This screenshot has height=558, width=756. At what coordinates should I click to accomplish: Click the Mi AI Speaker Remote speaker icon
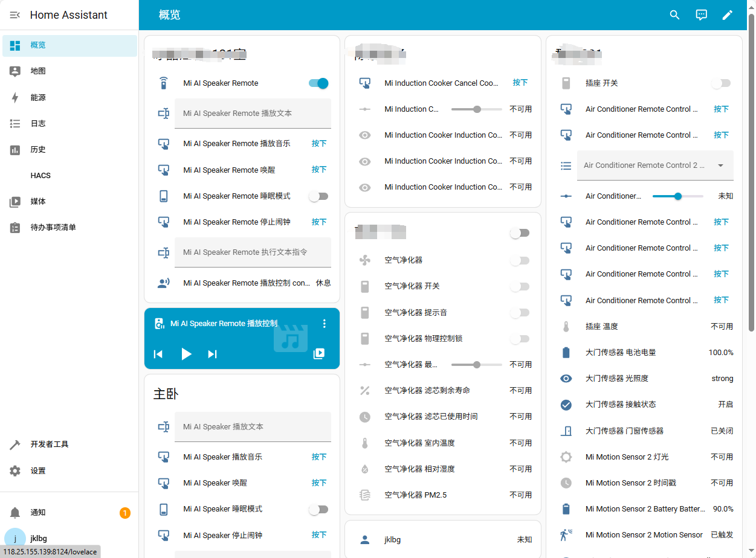coord(163,83)
